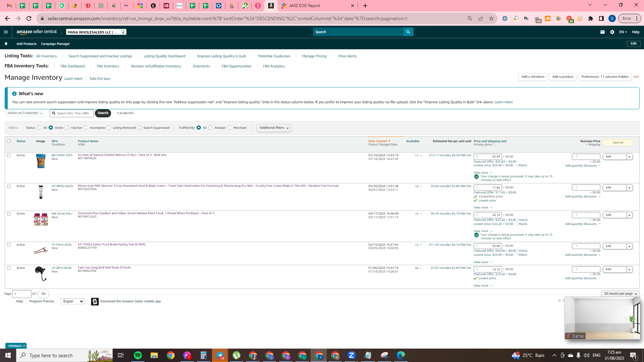Open the Amazon Seller mobile app icon

(95, 302)
